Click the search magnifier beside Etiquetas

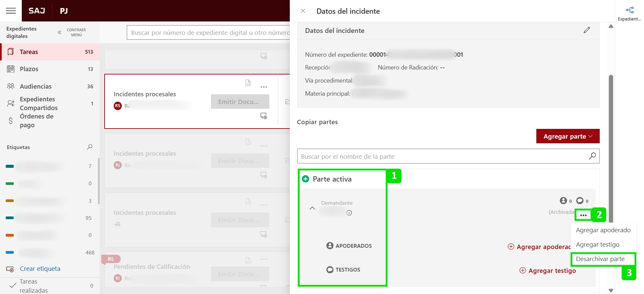tap(90, 147)
